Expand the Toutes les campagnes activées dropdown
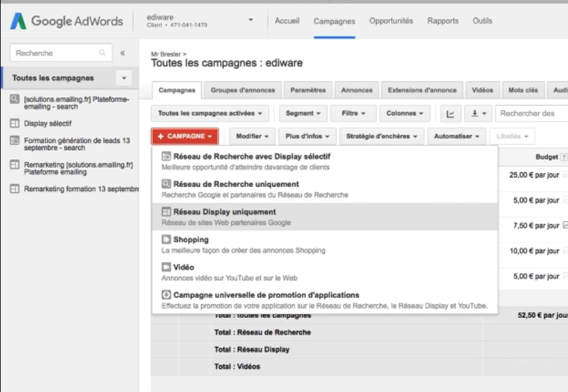Image resolution: width=568 pixels, height=392 pixels. [x=210, y=113]
